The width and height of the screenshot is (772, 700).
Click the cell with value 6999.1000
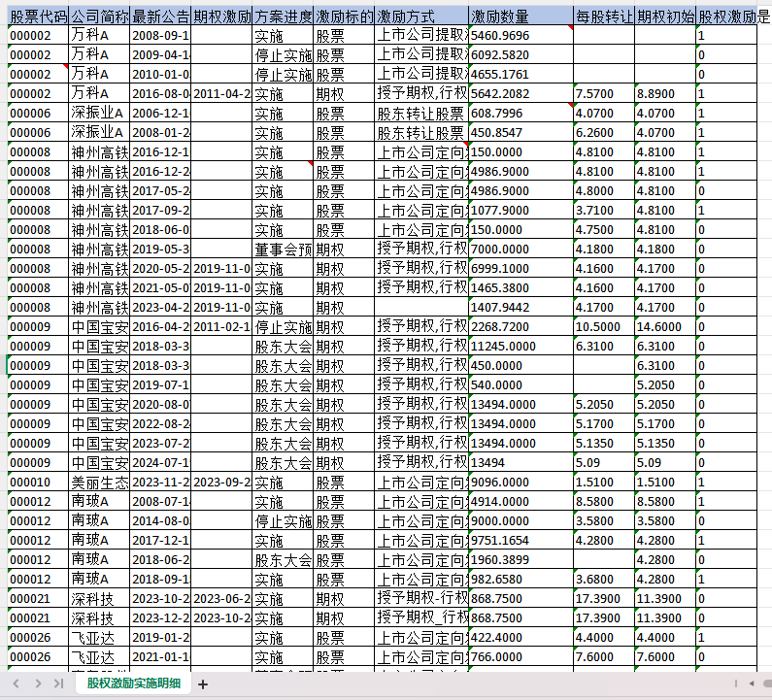tap(520, 268)
